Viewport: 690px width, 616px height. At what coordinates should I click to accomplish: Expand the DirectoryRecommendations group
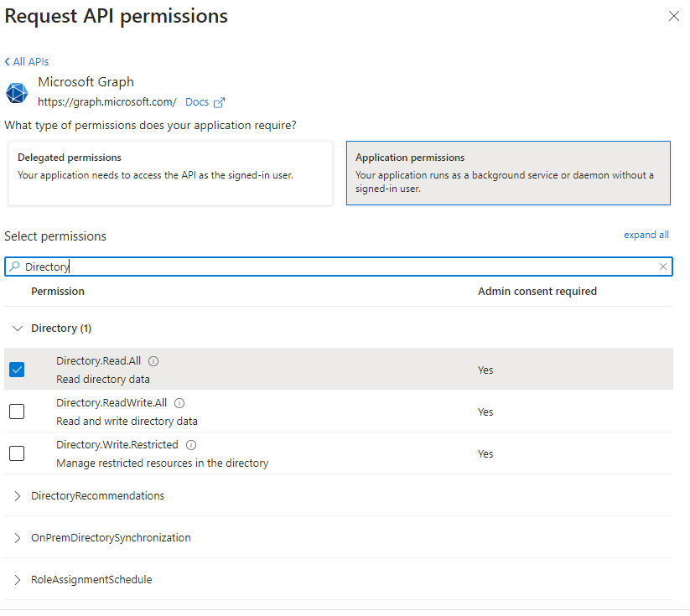pyautogui.click(x=18, y=496)
